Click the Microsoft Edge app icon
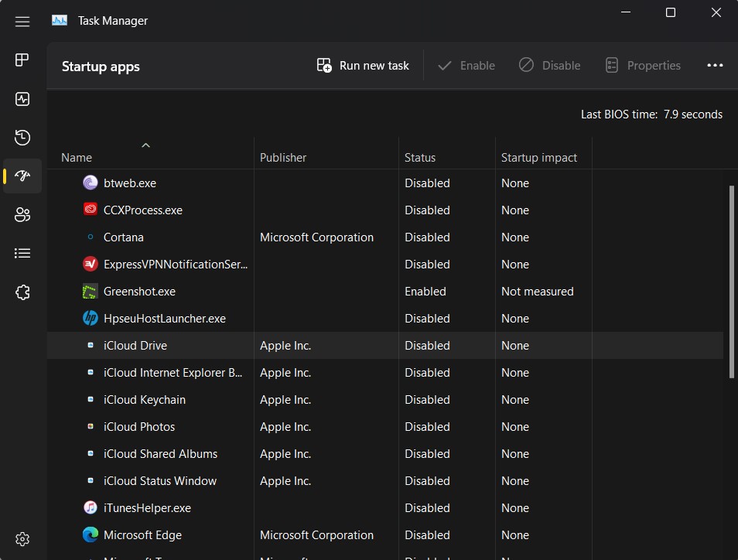The height and width of the screenshot is (560, 738). click(91, 534)
